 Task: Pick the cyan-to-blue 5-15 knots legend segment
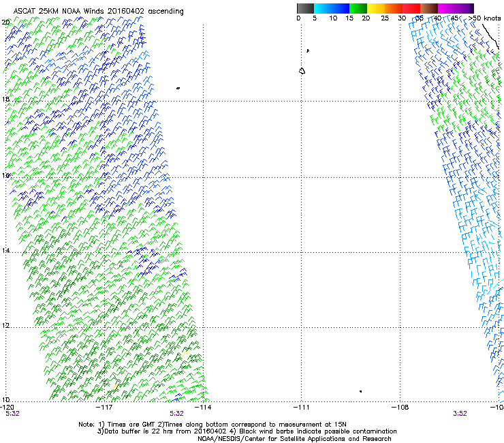(332, 8)
